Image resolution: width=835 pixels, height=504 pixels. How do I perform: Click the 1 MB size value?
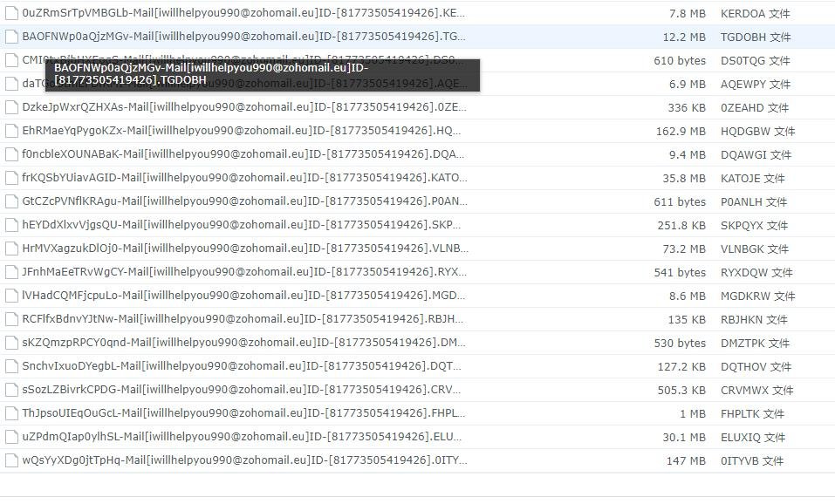click(693, 414)
